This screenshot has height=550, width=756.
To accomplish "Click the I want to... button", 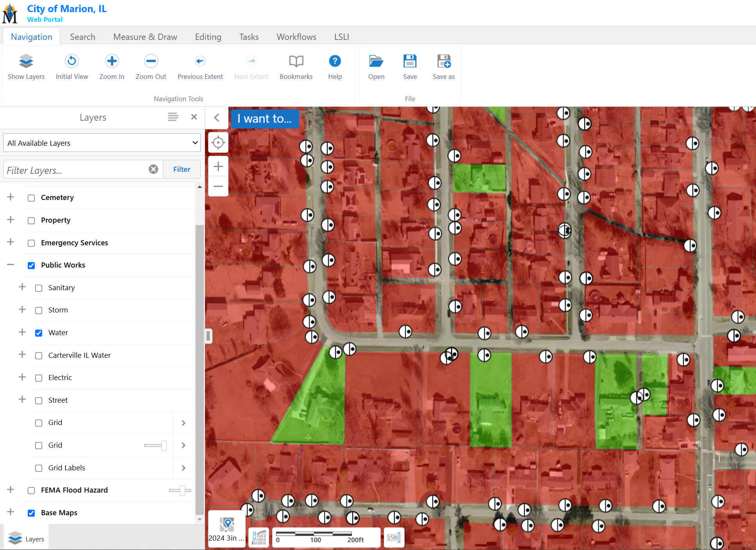I will [x=264, y=119].
